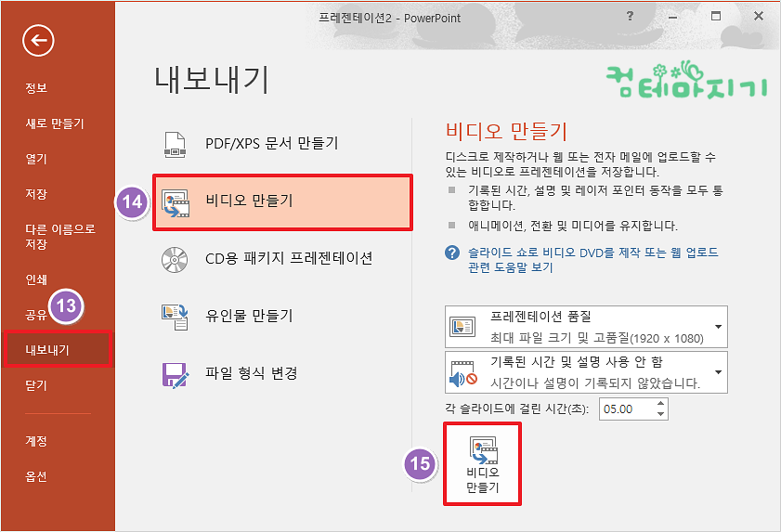This screenshot has height=532, width=781.
Task: Decrease seconds per slide with down arrow
Action: [x=660, y=414]
